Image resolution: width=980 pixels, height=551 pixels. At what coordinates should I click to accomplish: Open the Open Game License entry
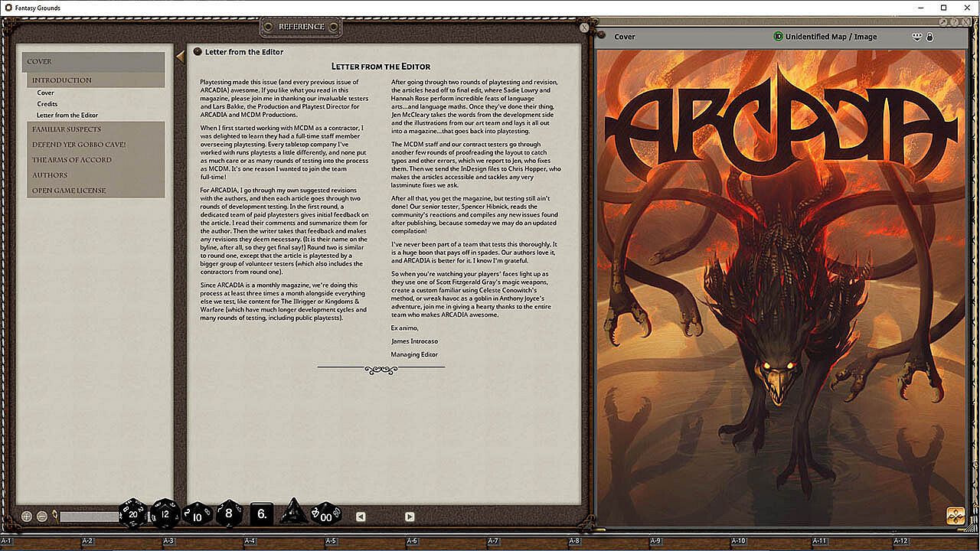[69, 191]
